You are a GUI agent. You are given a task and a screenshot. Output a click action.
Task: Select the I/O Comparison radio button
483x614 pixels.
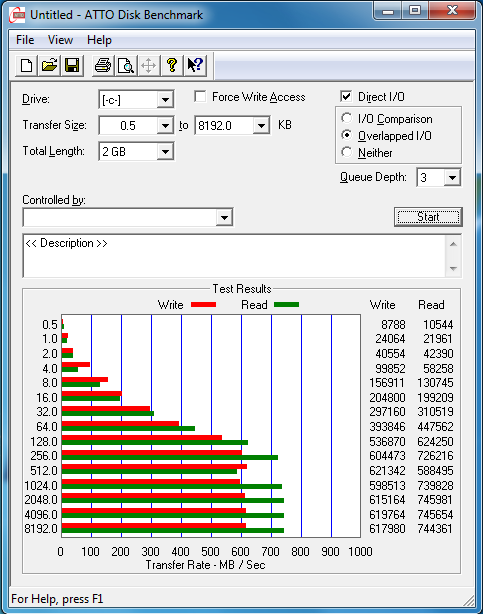pyautogui.click(x=346, y=118)
